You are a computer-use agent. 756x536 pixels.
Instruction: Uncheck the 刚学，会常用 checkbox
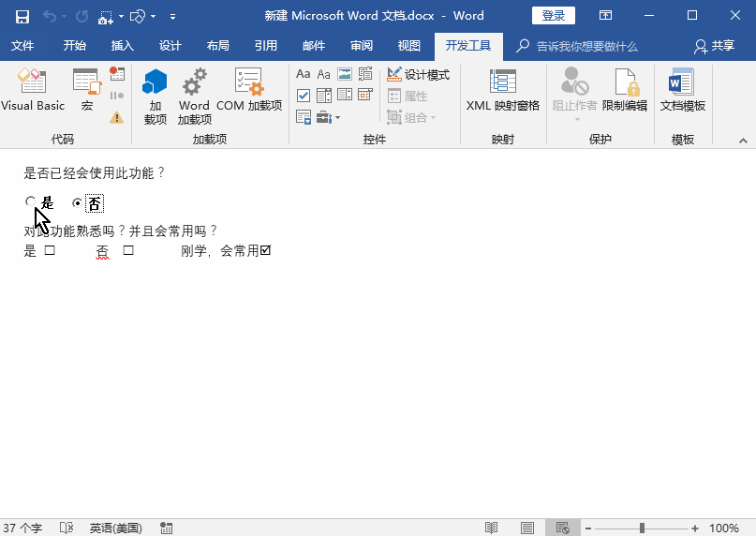(265, 251)
